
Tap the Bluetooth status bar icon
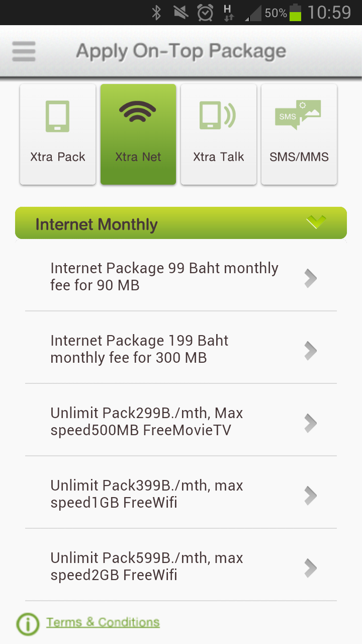(x=156, y=13)
